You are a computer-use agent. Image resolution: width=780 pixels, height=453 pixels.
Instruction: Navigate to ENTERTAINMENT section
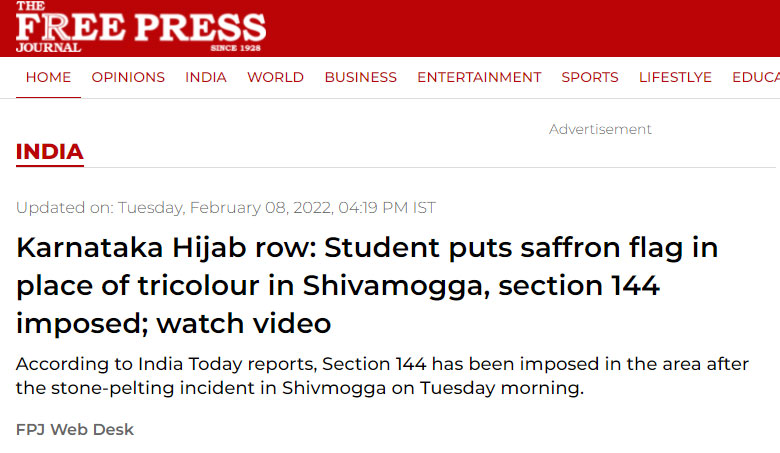[479, 78]
